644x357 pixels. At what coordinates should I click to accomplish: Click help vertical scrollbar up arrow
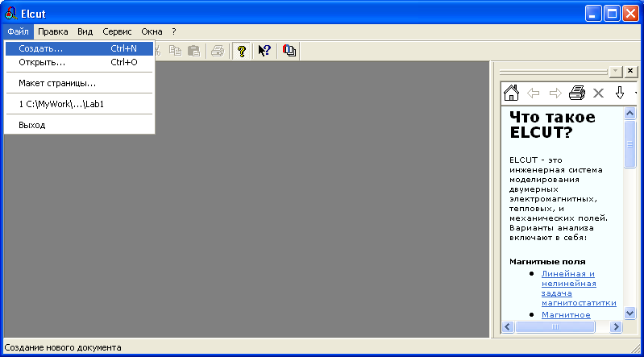[629, 113]
